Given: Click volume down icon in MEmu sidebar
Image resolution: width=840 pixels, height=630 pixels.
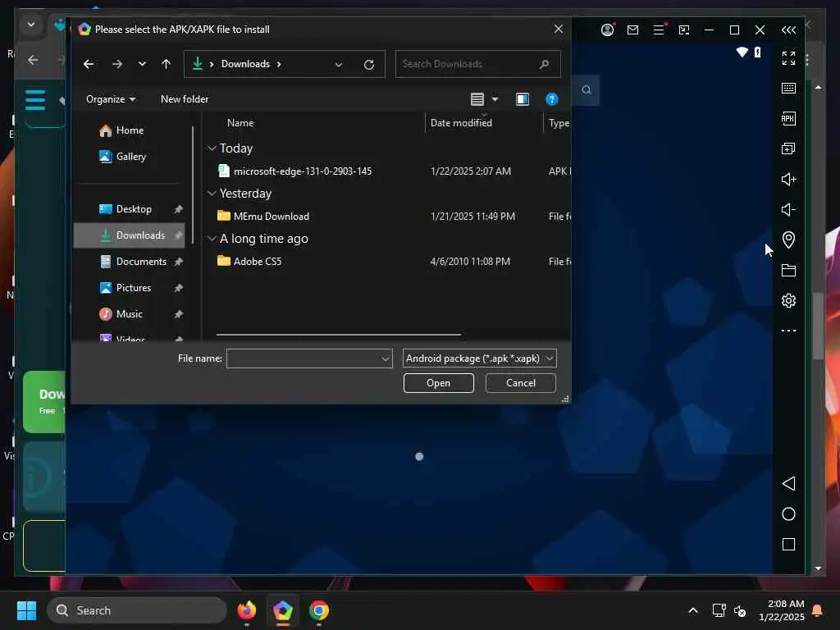Looking at the screenshot, I should pos(788,209).
